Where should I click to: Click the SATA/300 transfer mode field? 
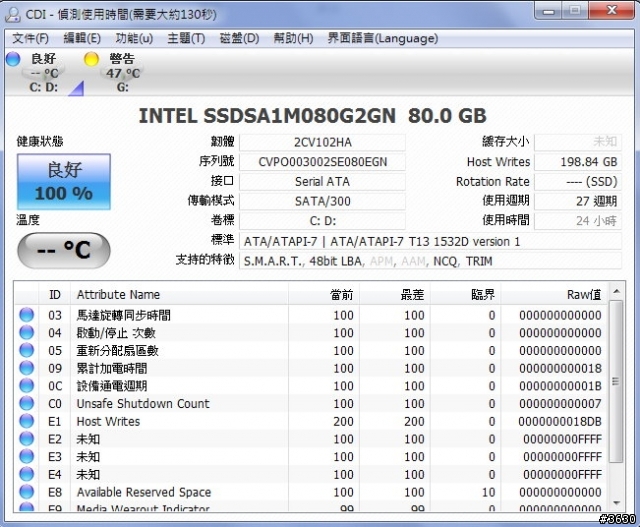pos(322,201)
